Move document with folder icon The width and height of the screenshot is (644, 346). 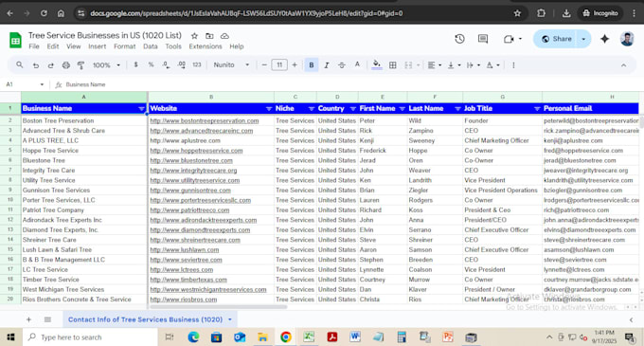click(209, 36)
